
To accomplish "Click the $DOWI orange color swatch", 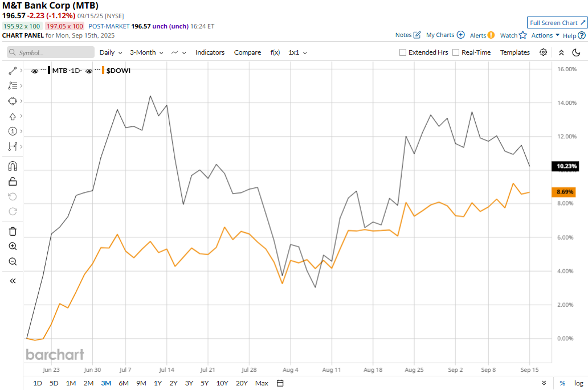I will coord(103,71).
